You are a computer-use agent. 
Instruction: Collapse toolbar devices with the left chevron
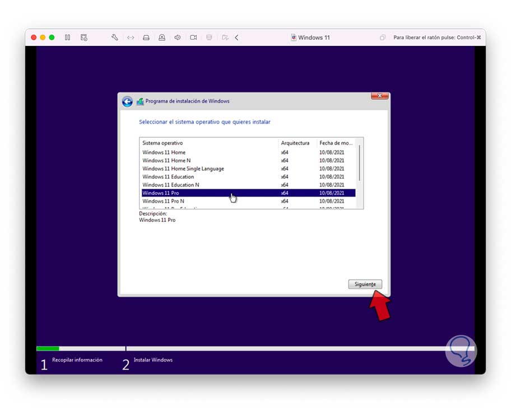click(236, 38)
